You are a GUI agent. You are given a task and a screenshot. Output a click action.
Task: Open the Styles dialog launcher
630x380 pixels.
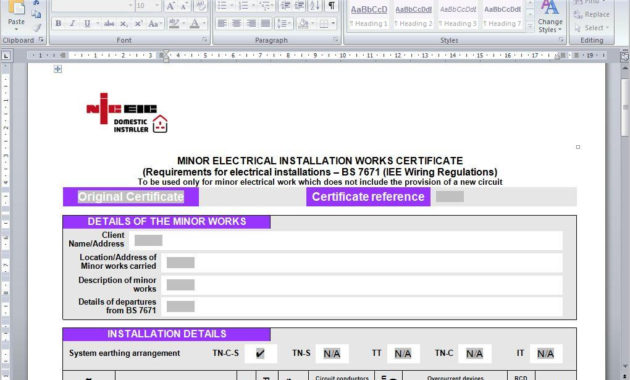[561, 40]
